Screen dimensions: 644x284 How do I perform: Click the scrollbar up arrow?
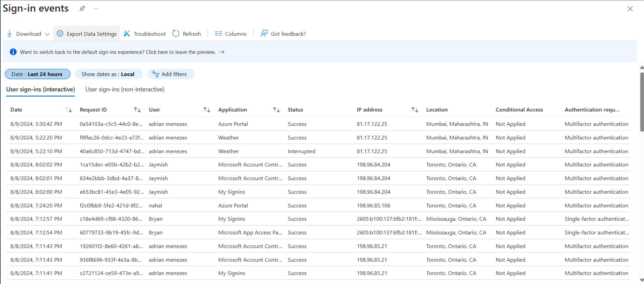642,68
